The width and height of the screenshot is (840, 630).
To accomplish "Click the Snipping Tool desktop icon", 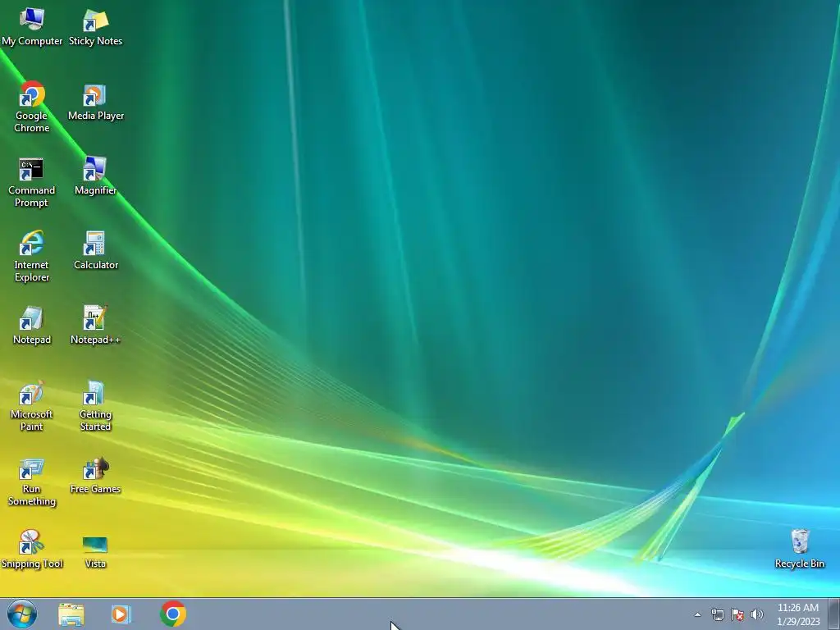I will [32, 549].
